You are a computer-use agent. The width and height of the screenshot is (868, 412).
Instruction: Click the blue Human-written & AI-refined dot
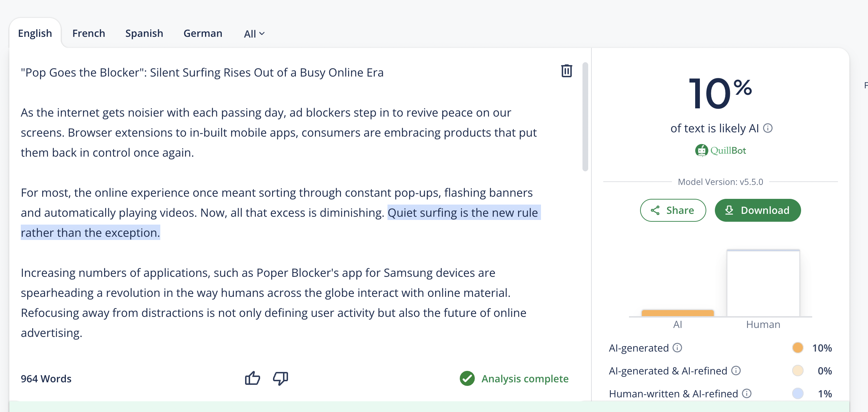[798, 393]
